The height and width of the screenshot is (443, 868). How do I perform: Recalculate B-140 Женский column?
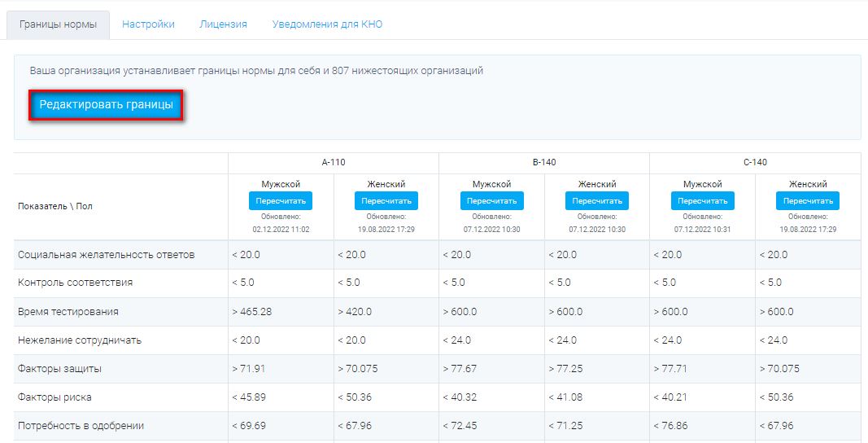coord(597,200)
